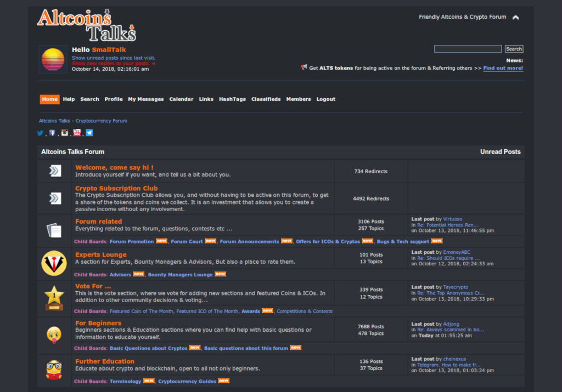The height and width of the screenshot is (392, 562).
Task: Open Show unread posts since last visit
Action: pos(114,58)
